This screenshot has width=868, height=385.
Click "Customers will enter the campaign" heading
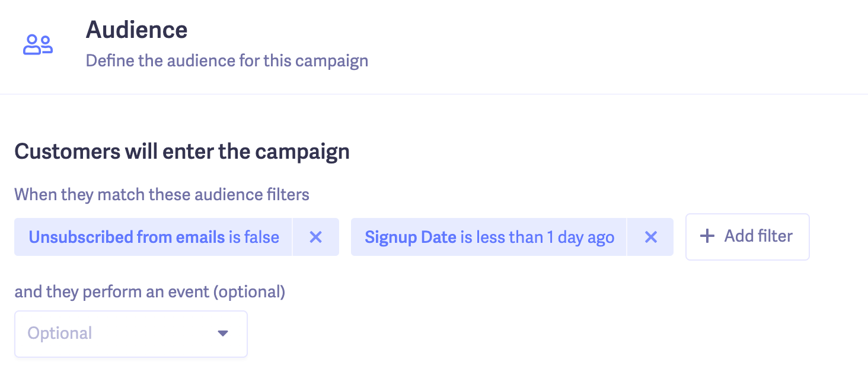(x=181, y=152)
